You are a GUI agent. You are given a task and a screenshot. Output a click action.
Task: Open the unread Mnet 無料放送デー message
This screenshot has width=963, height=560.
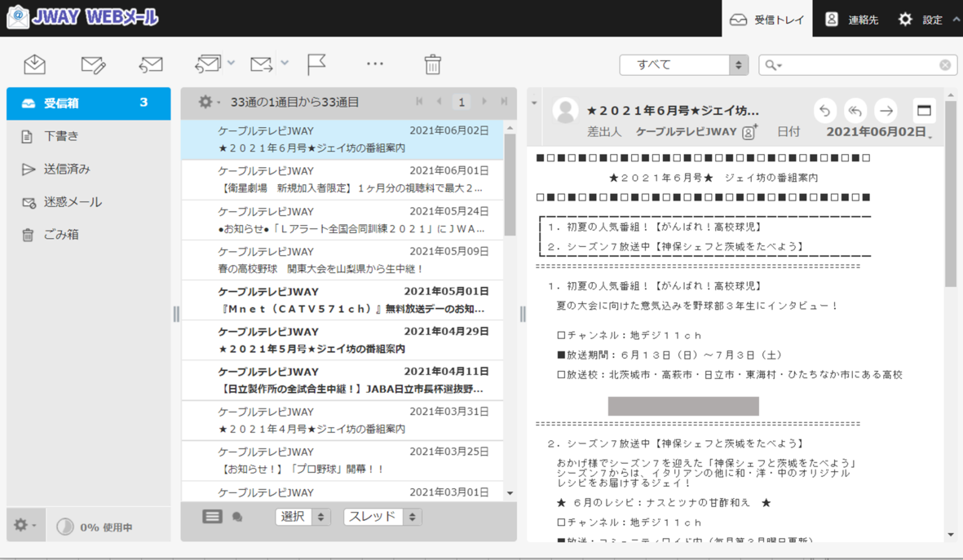(x=342, y=300)
